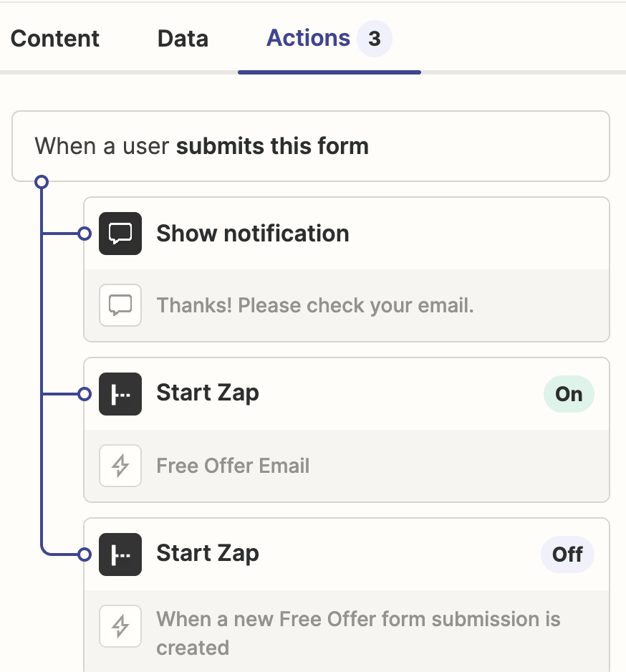Click the lightning icon beside form submission text

pyautogui.click(x=120, y=626)
